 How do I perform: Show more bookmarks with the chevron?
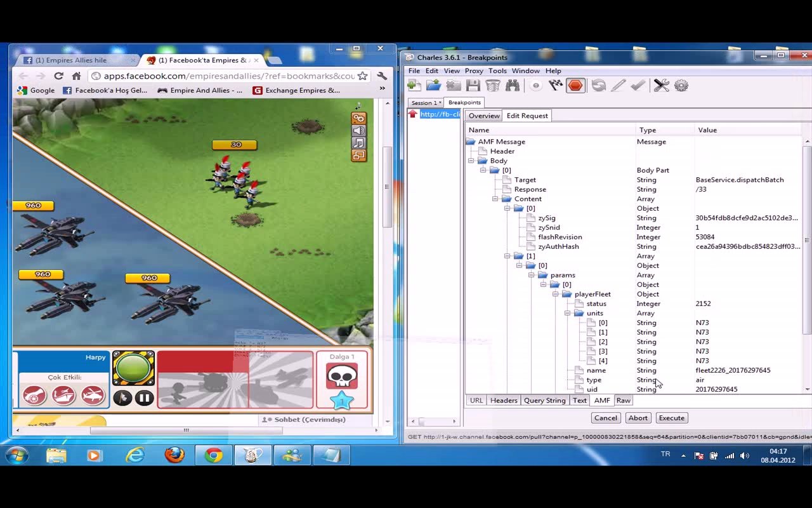coord(382,90)
